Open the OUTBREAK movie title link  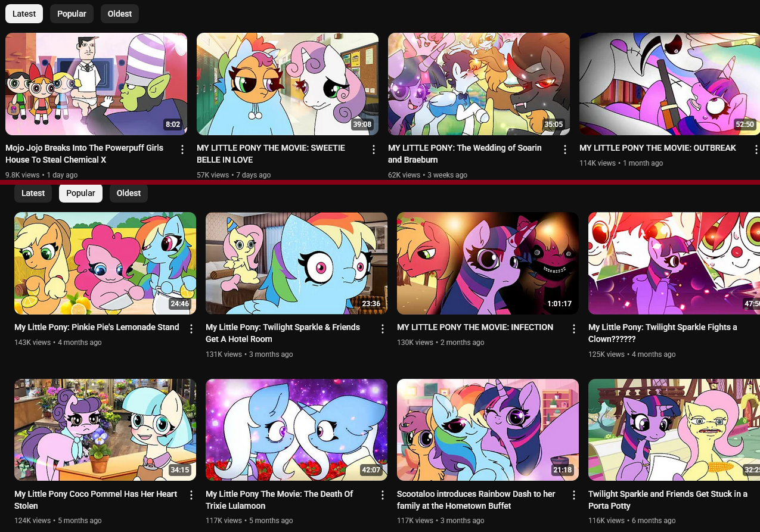click(x=657, y=148)
